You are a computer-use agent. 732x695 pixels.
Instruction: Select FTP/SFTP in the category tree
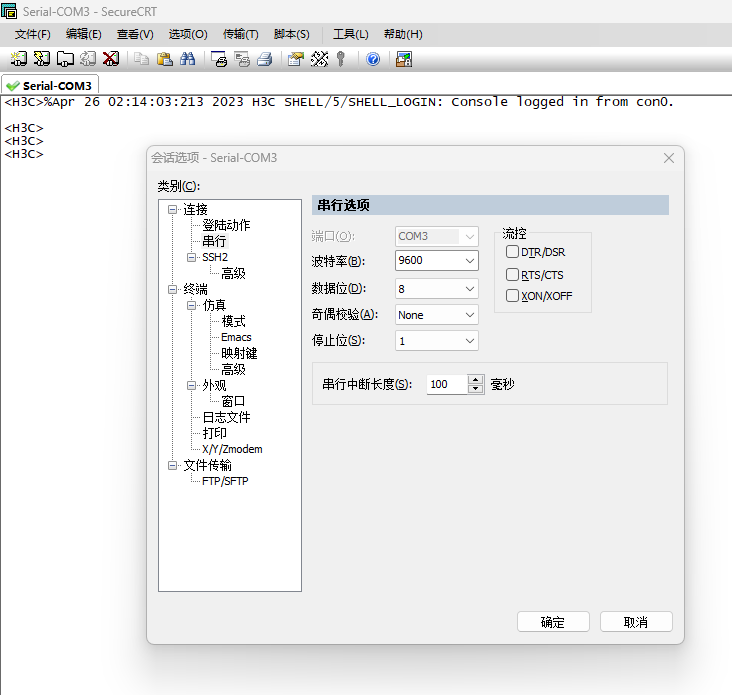pyautogui.click(x=225, y=481)
